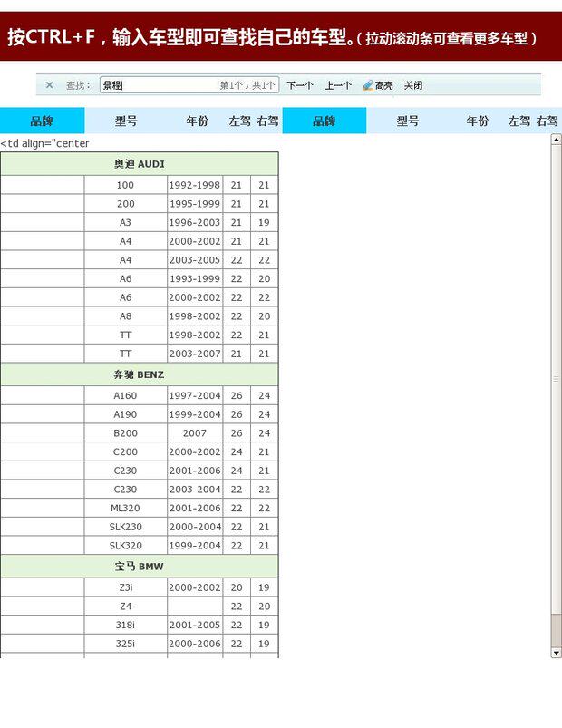
Task: Click the year cell 1996-2003
Action: pos(195,222)
